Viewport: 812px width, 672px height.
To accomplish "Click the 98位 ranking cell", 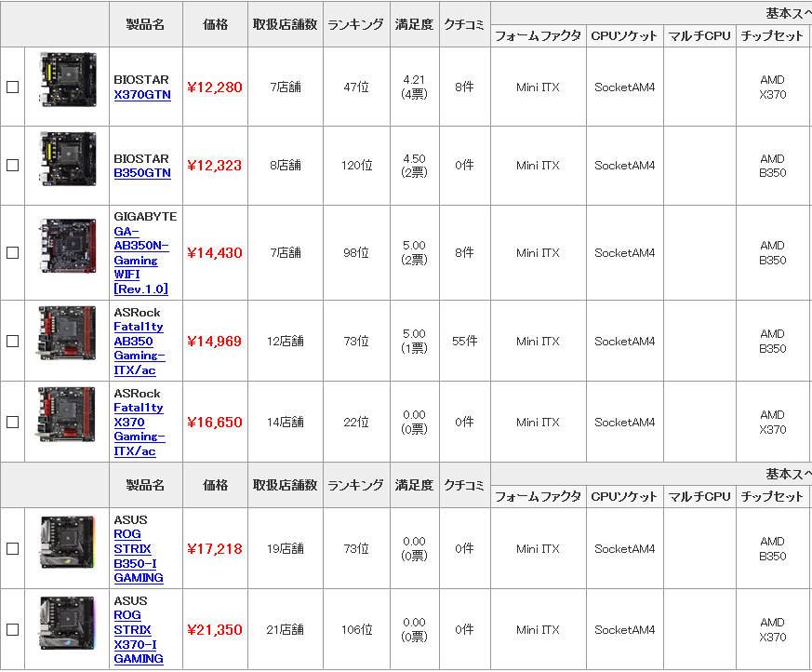I will (356, 253).
